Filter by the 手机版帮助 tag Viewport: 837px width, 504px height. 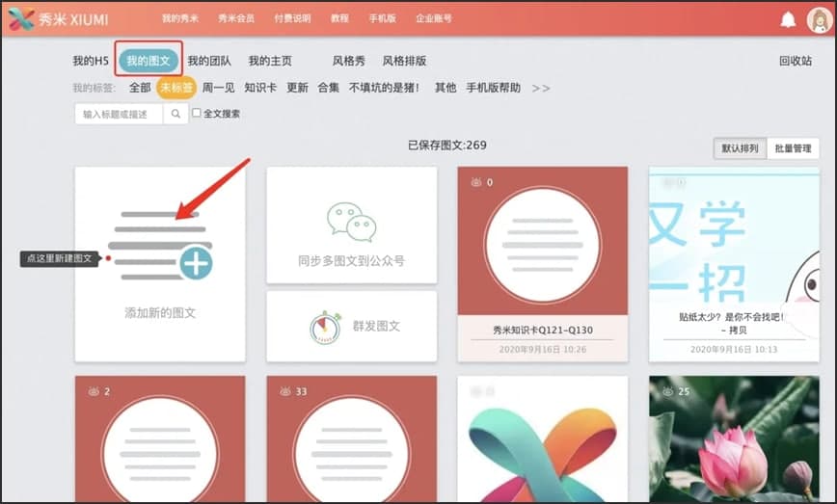494,88
